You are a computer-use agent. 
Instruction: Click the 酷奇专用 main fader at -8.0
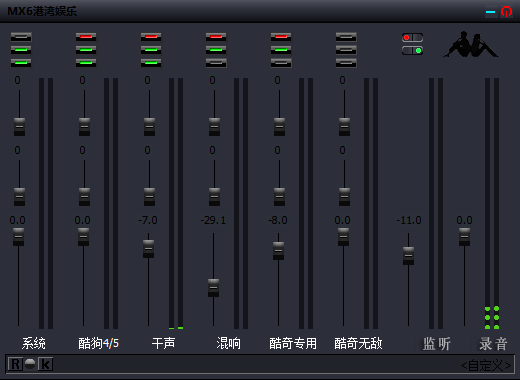tap(278, 251)
